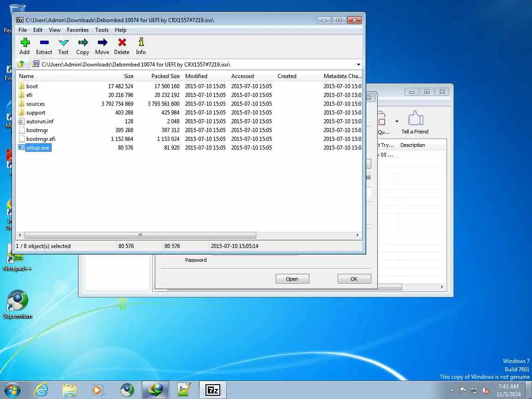Click the Test archive icon
The height and width of the screenshot is (399, 532).
[x=63, y=42]
